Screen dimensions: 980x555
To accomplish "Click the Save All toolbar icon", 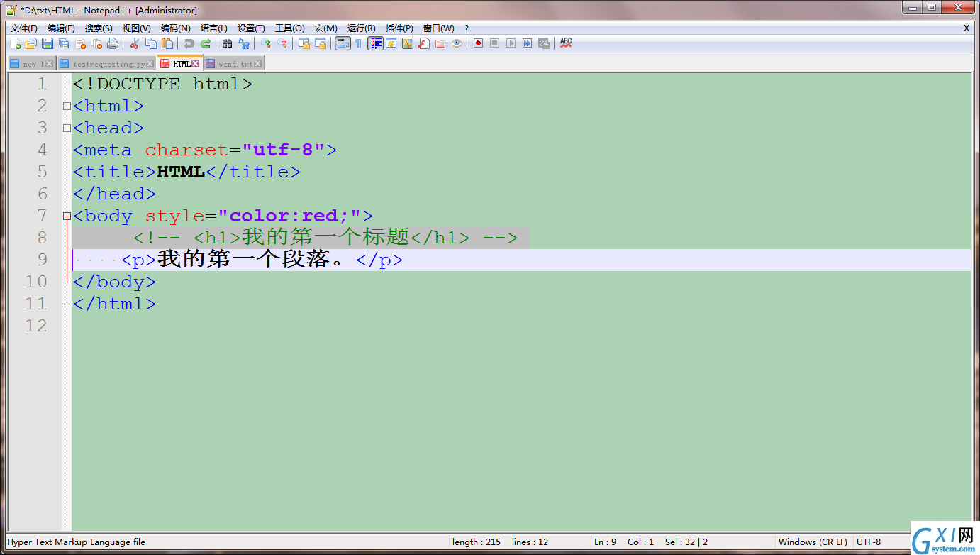I will pos(64,43).
